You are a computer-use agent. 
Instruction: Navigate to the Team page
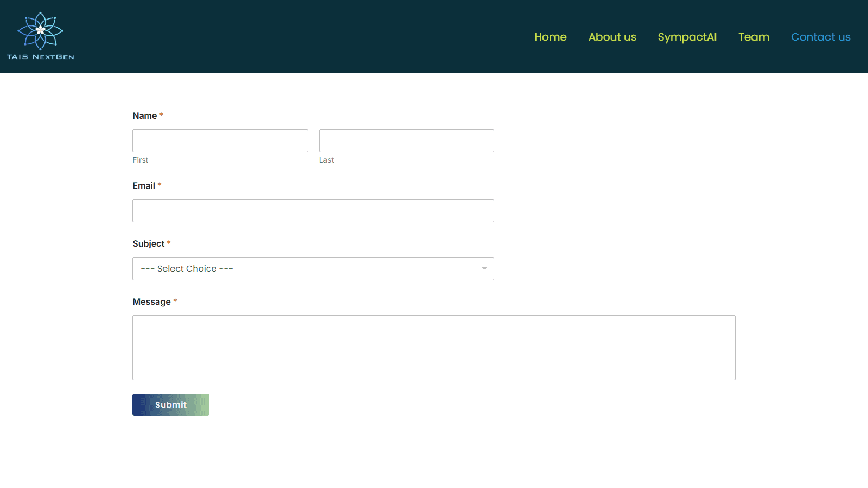(x=754, y=37)
